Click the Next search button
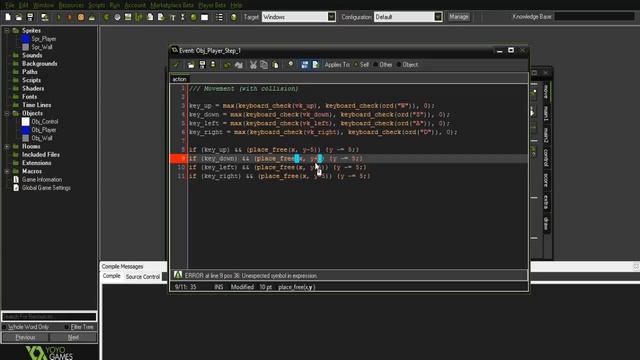 click(73, 338)
